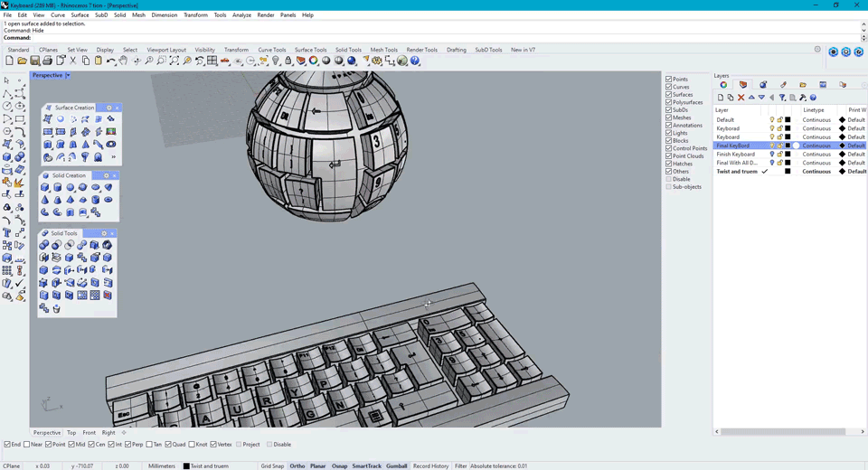Click the Open file folder icon
This screenshot has height=470, width=868.
click(22, 61)
